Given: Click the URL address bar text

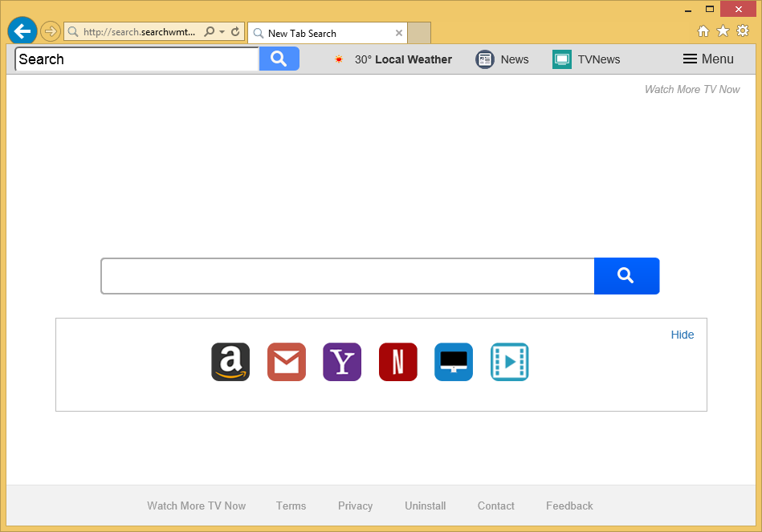Looking at the screenshot, I should pos(139,32).
